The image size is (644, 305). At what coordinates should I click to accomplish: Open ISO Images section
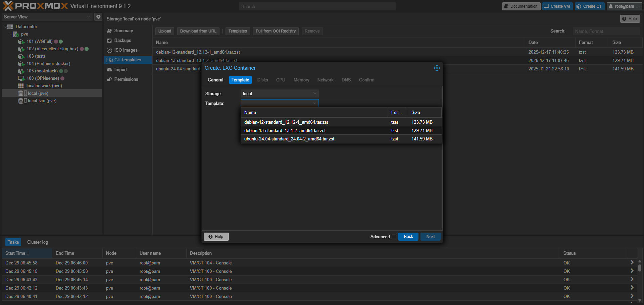tap(126, 50)
